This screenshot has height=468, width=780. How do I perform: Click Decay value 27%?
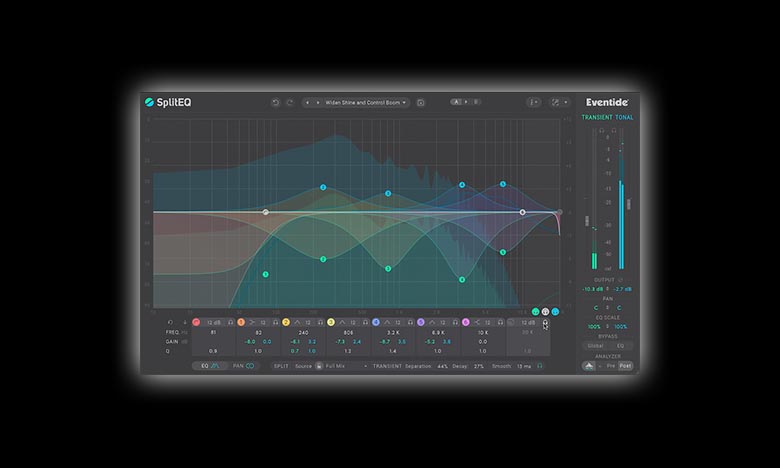(479, 366)
